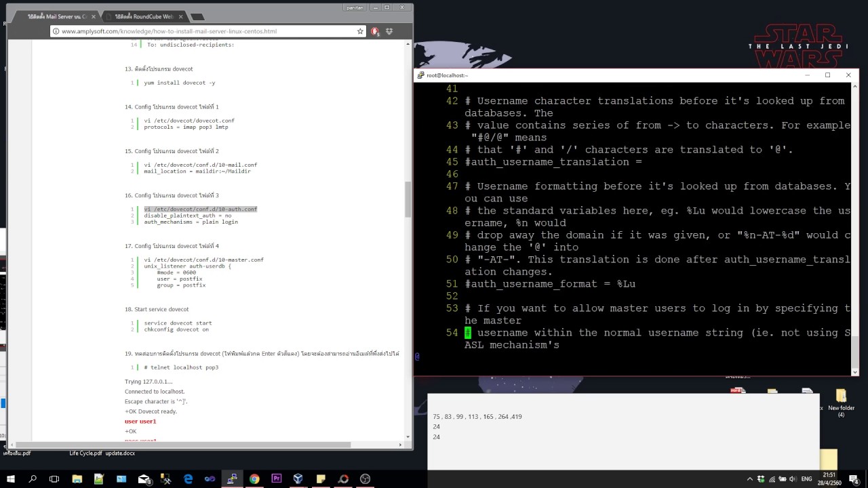
Task: Click the browser scroll-down arrow
Action: tap(408, 436)
